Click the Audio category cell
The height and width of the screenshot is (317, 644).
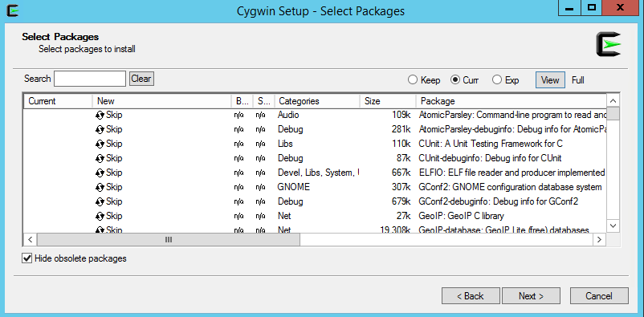288,116
